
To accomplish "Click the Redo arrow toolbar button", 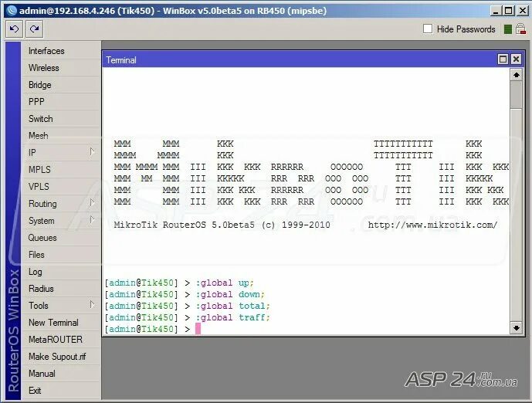I will (x=34, y=29).
